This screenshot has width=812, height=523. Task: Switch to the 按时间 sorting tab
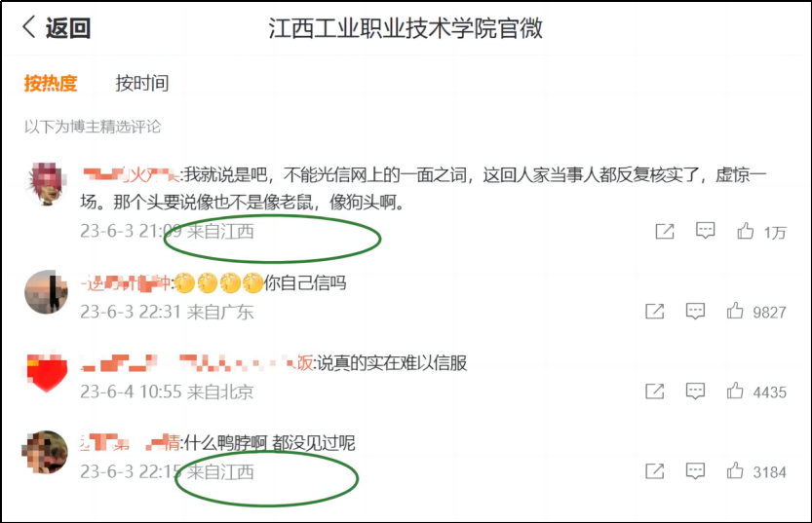pos(142,83)
